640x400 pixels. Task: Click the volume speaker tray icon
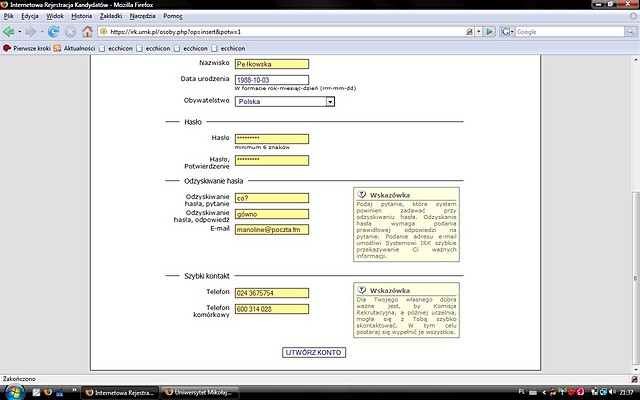(613, 392)
